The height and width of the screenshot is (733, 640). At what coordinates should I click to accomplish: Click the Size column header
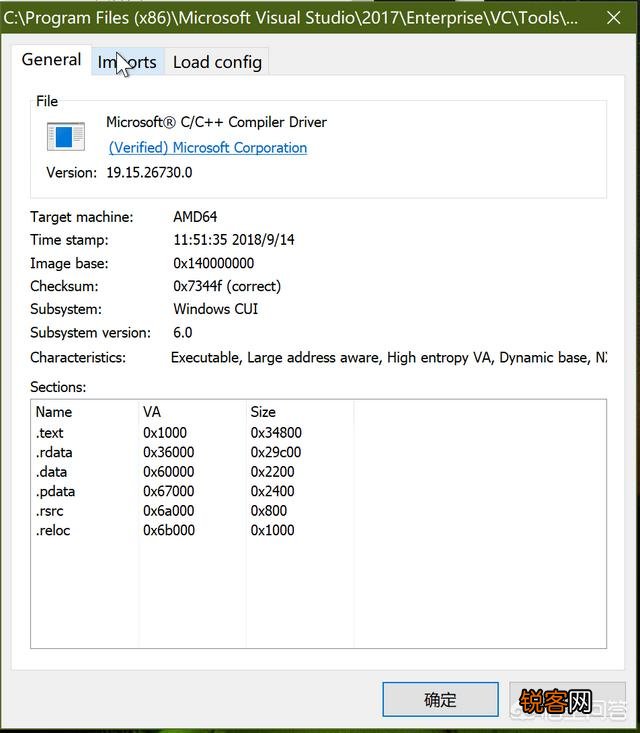click(x=299, y=412)
